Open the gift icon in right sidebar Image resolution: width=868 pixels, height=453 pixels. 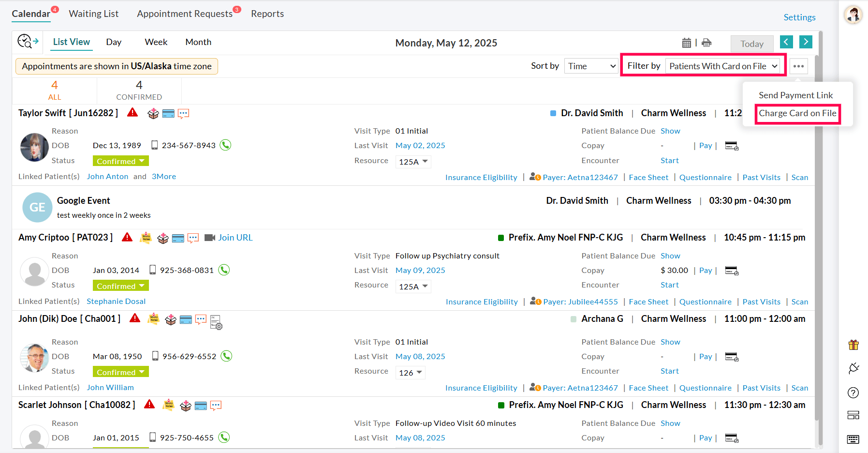tap(853, 345)
